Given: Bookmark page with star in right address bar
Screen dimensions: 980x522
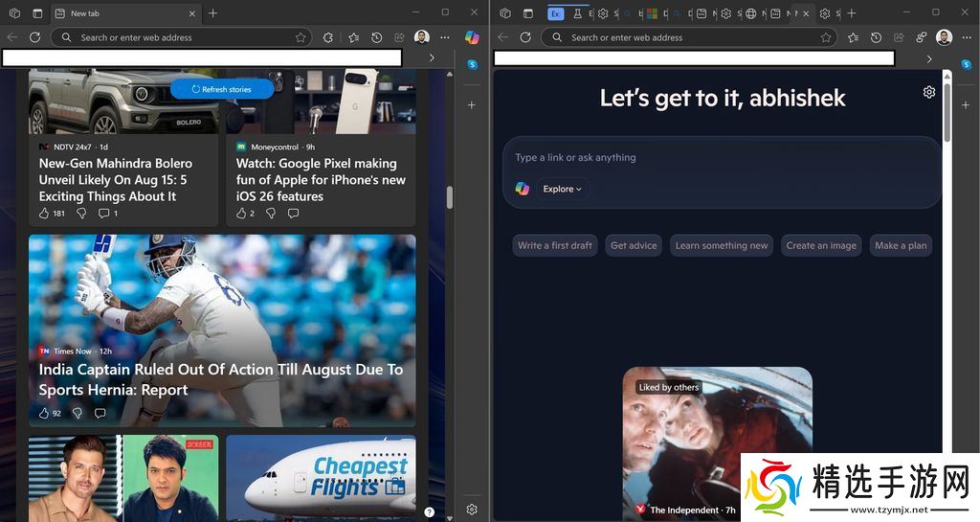Looking at the screenshot, I should (x=826, y=37).
